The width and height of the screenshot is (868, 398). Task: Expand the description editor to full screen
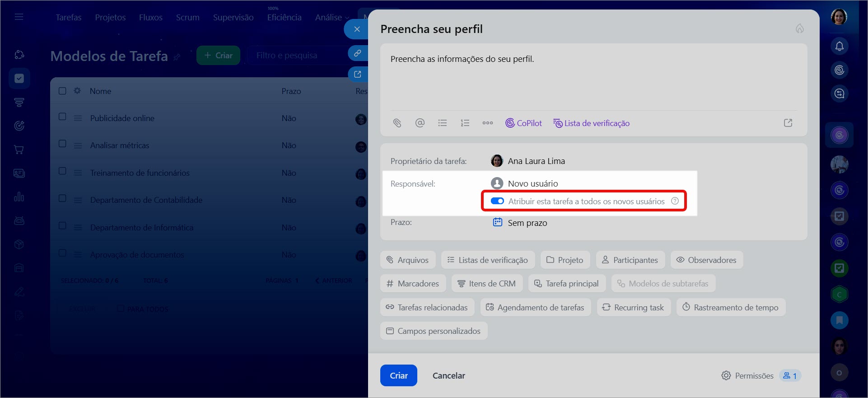(788, 123)
